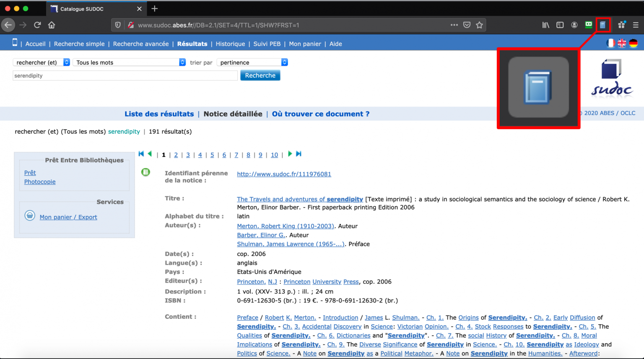The width and height of the screenshot is (644, 359).
Task: Open the RoboForm extension icon
Action: [588, 25]
